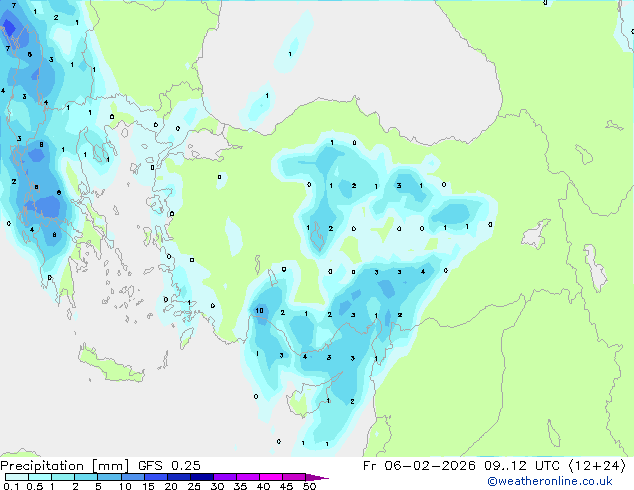The image size is (634, 490).
Task: Click the 0.1–0.5 mm lightest legend swatch
Action: (17, 477)
